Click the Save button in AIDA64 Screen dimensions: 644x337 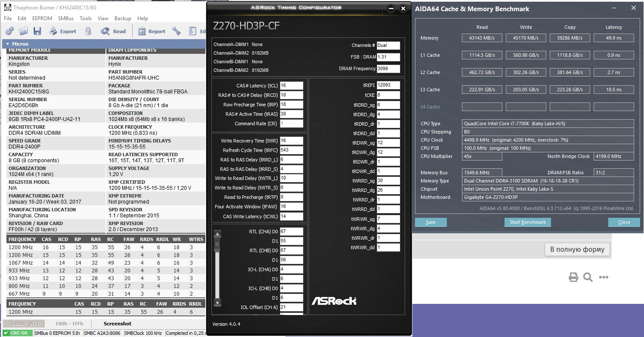coord(430,222)
